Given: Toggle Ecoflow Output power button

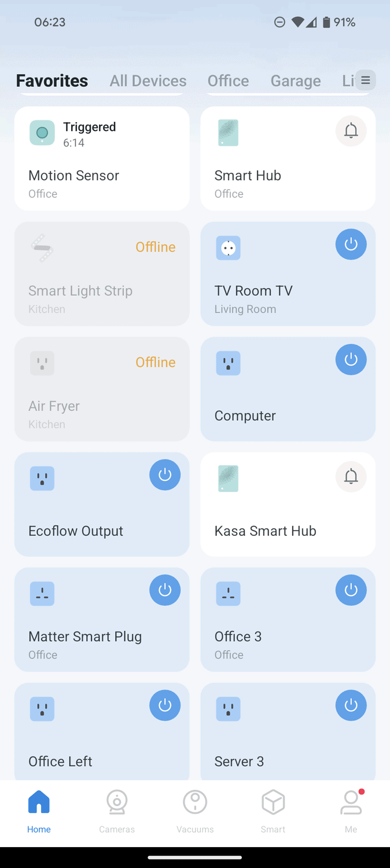Looking at the screenshot, I should pyautogui.click(x=165, y=475).
